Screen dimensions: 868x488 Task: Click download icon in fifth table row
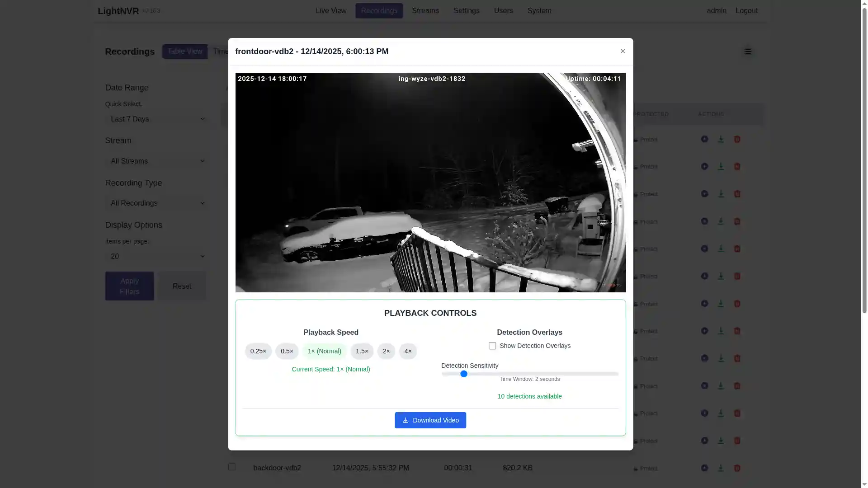click(x=721, y=249)
